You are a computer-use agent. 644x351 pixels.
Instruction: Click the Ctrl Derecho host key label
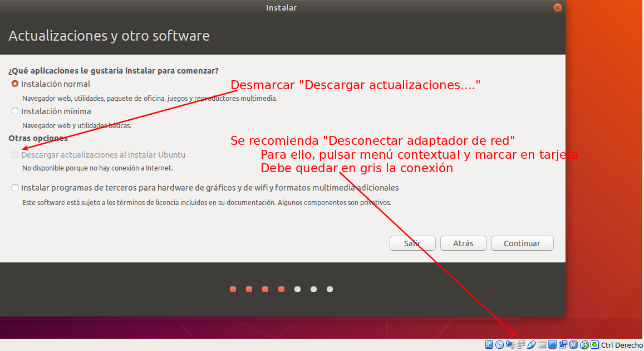pyautogui.click(x=622, y=345)
